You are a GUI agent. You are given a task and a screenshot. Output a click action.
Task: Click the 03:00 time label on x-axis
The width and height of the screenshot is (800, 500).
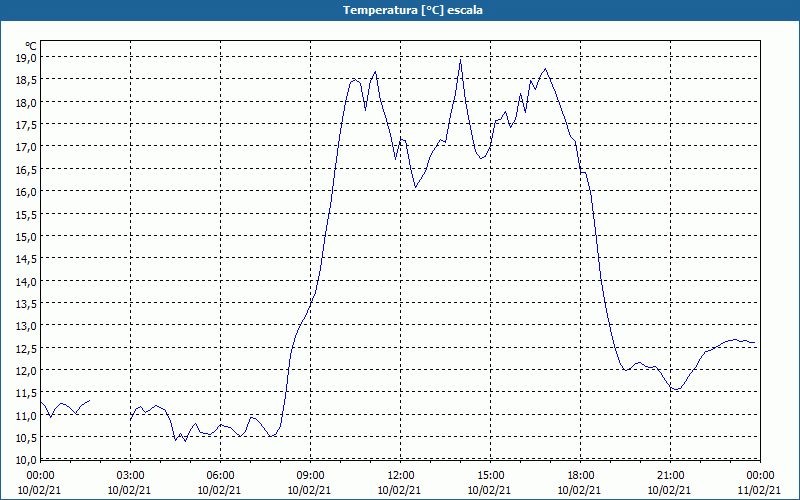pyautogui.click(x=130, y=476)
